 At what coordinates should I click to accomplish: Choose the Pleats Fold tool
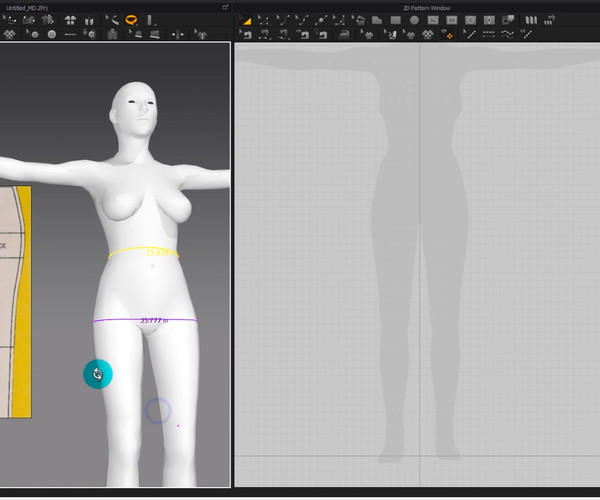click(531, 20)
